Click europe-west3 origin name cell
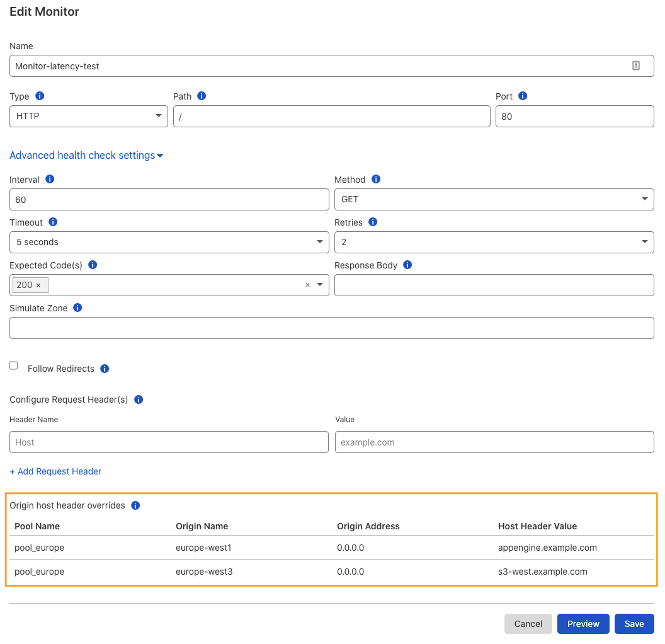 click(x=204, y=572)
